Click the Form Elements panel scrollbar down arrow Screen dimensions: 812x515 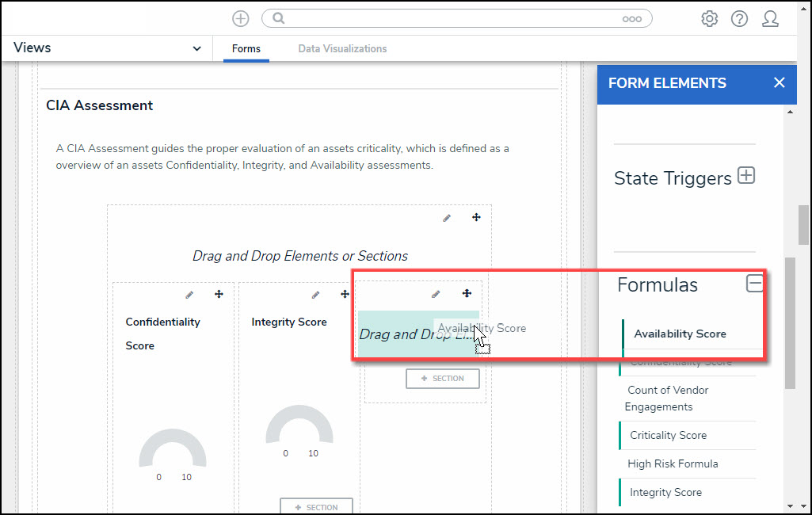pyautogui.click(x=790, y=505)
